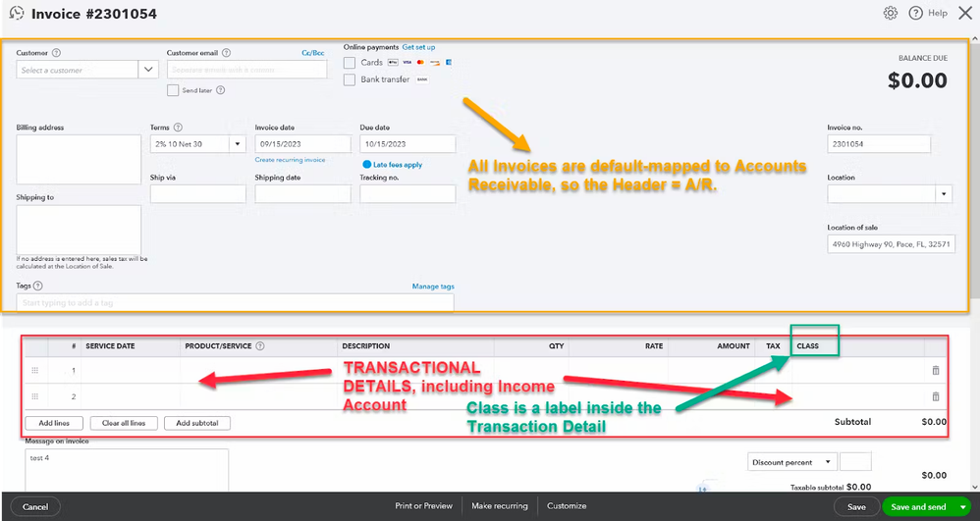The image size is (980, 521).
Task: Show help info next to Customer label
Action: pyautogui.click(x=56, y=53)
